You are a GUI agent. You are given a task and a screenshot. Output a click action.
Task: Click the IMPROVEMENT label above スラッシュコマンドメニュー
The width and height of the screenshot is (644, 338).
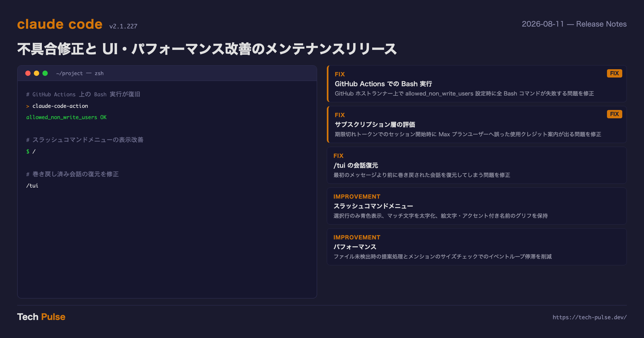pyautogui.click(x=357, y=197)
